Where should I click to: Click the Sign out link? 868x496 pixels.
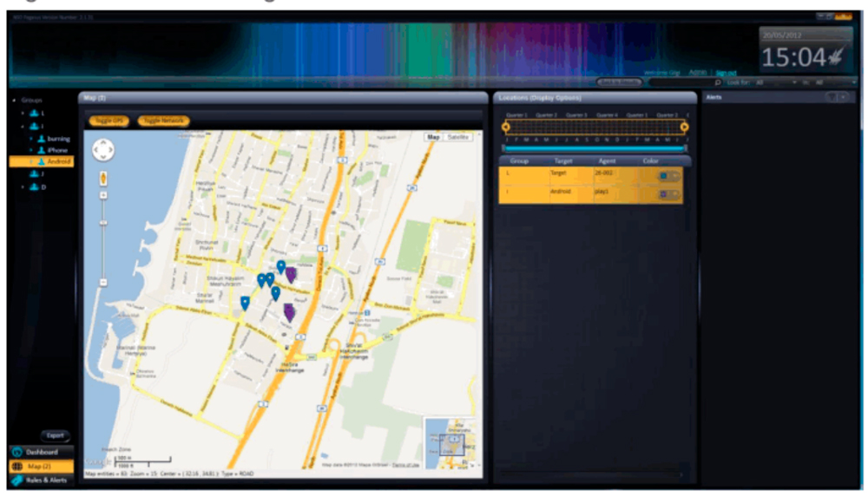click(726, 73)
